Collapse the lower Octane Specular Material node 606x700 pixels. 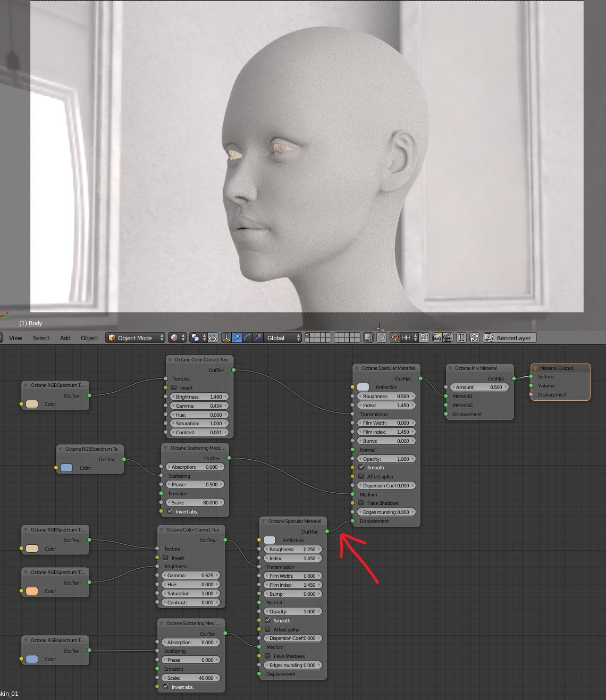pos(264,521)
